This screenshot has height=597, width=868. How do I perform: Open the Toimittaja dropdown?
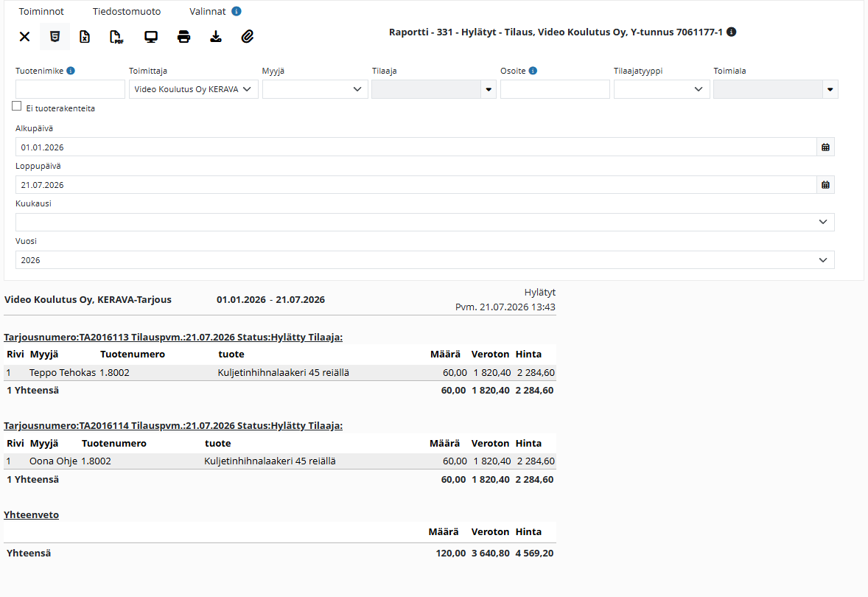click(193, 89)
